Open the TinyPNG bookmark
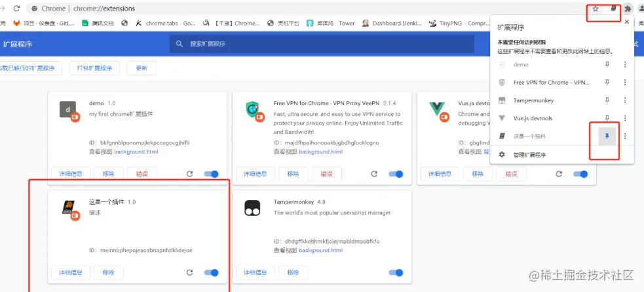The width and height of the screenshot is (644, 292). click(x=458, y=24)
